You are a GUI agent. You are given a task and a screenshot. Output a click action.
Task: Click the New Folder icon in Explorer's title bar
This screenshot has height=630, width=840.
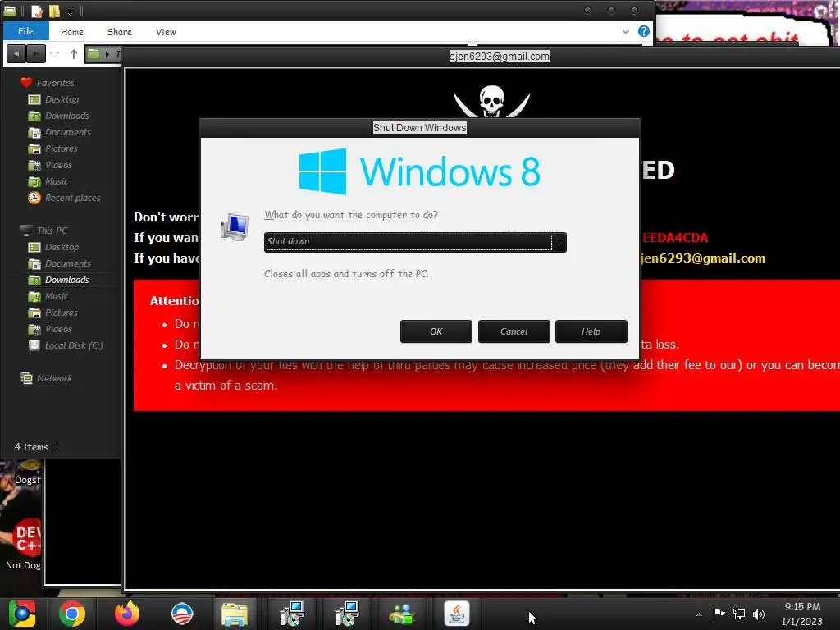click(x=54, y=11)
